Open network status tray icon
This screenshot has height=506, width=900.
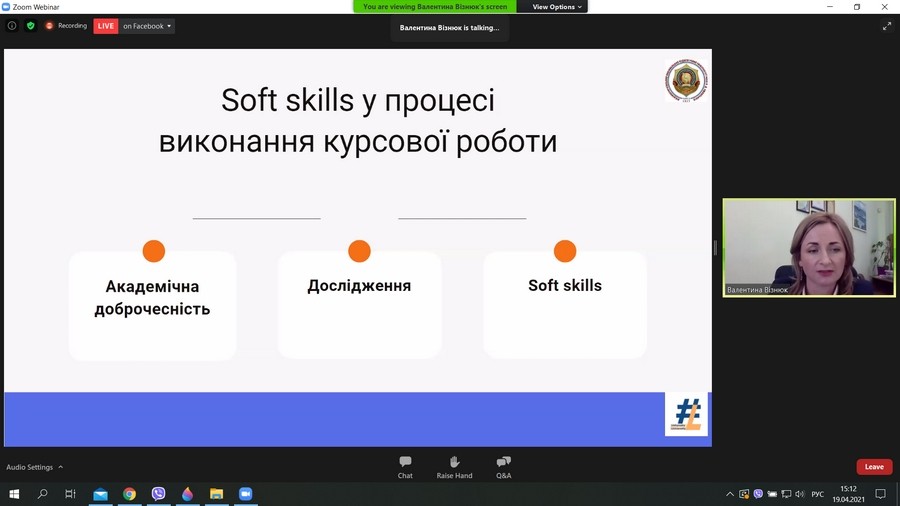(x=786, y=494)
